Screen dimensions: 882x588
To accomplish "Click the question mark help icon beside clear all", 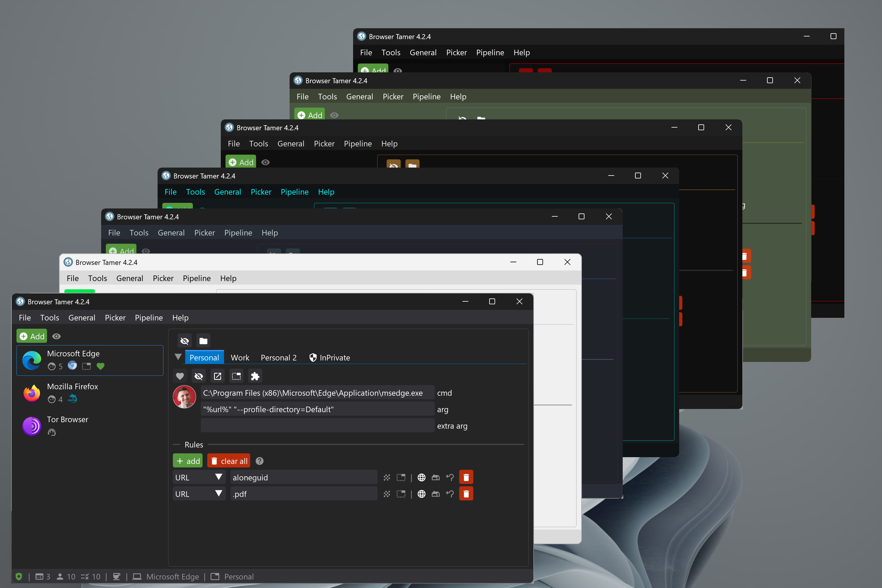I will (x=260, y=461).
